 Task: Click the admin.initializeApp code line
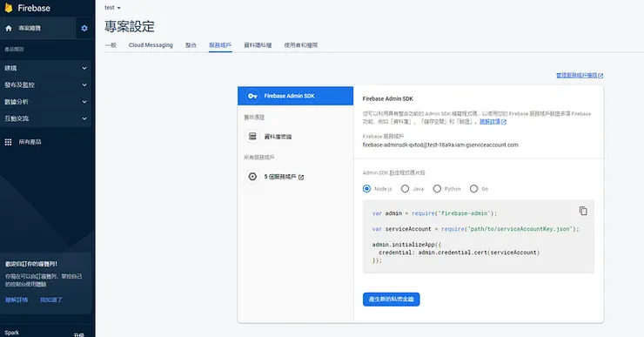pos(406,245)
